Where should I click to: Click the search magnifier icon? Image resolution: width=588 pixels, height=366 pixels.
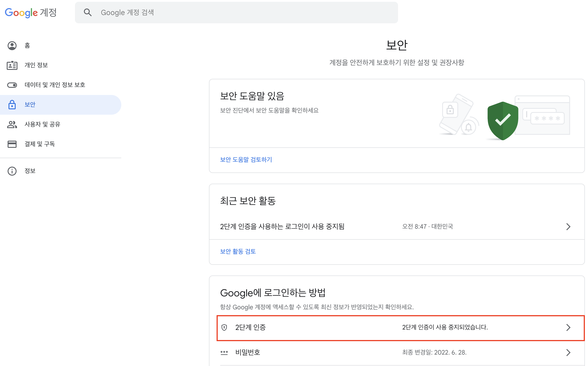coord(88,13)
